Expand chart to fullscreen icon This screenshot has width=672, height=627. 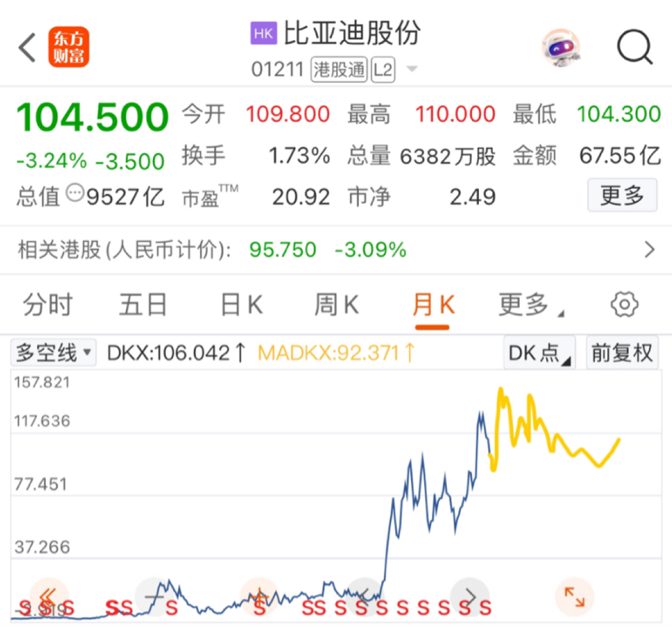574,597
